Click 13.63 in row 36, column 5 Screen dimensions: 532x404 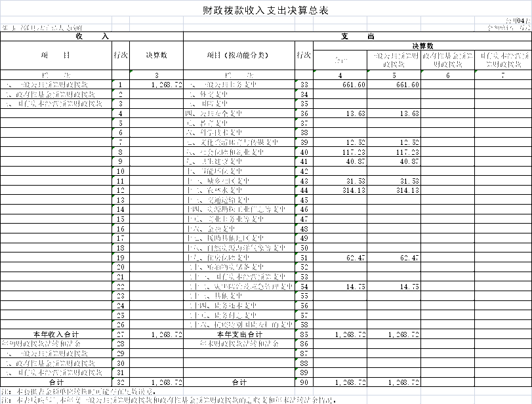394,114
